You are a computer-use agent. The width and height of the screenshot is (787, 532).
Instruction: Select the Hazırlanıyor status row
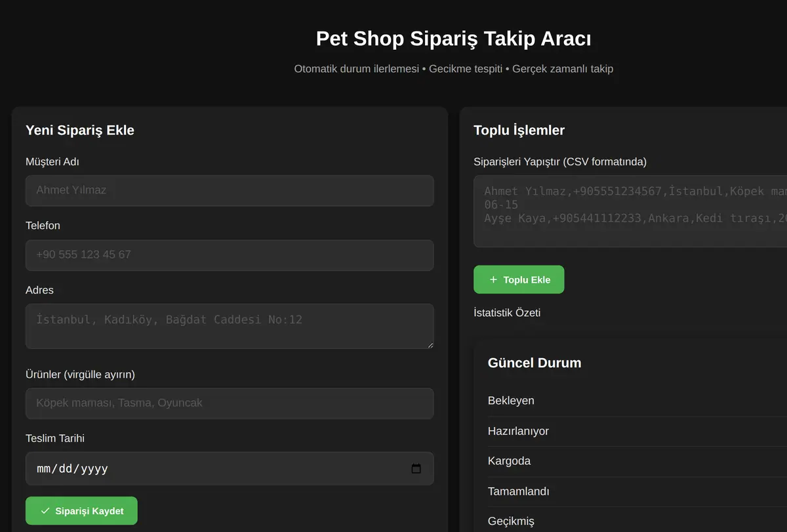(x=637, y=431)
